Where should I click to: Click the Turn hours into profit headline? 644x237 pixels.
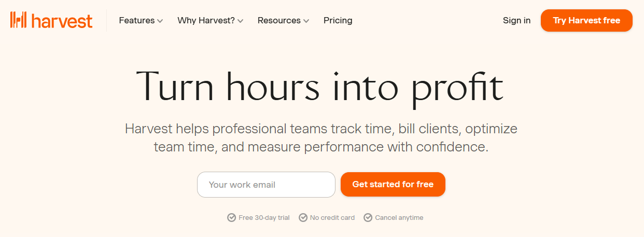[x=319, y=86]
